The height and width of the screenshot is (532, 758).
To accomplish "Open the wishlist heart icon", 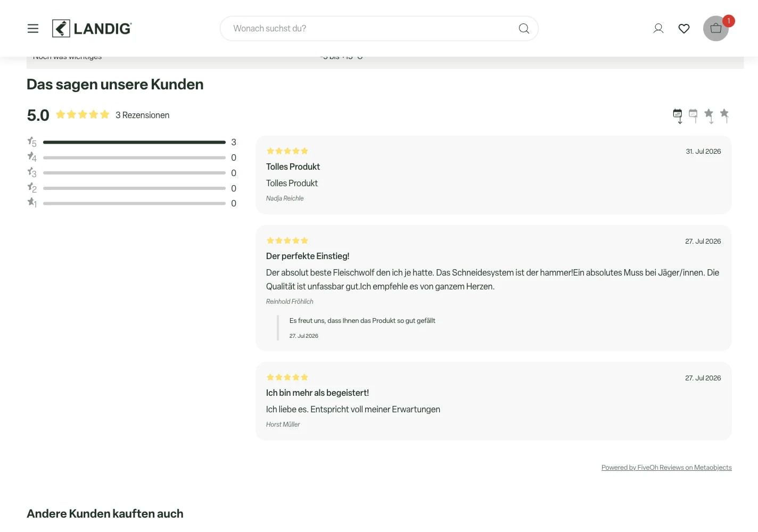I will pyautogui.click(x=684, y=29).
